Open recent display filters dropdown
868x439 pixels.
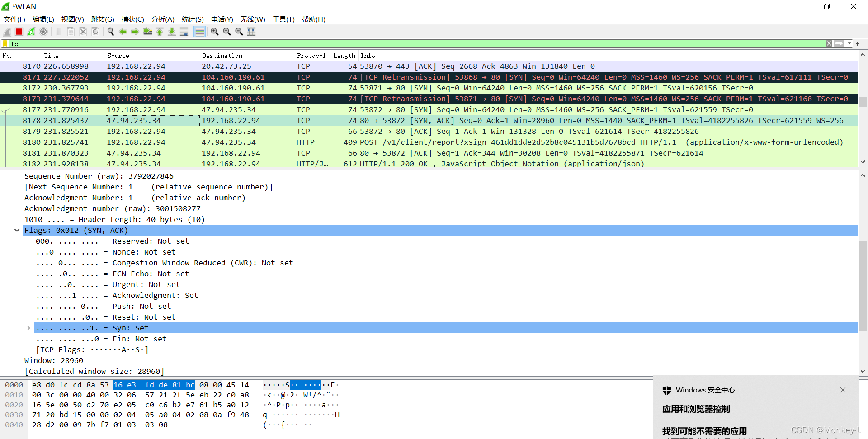click(x=849, y=44)
